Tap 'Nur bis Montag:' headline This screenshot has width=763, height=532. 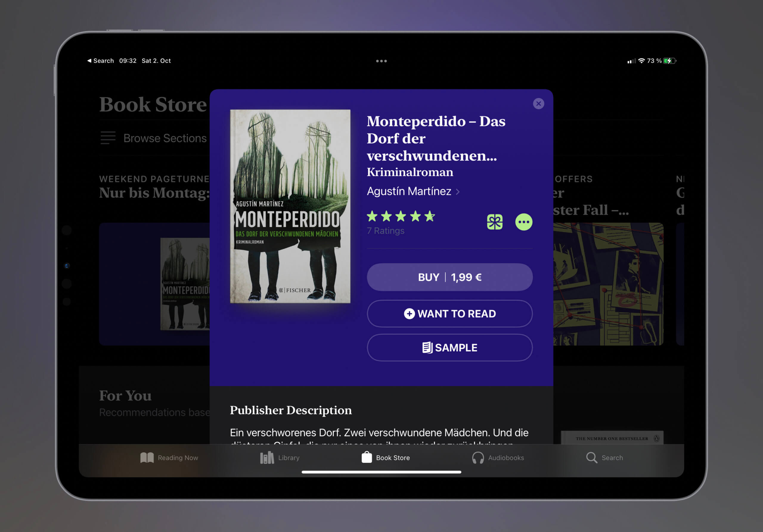coord(154,193)
